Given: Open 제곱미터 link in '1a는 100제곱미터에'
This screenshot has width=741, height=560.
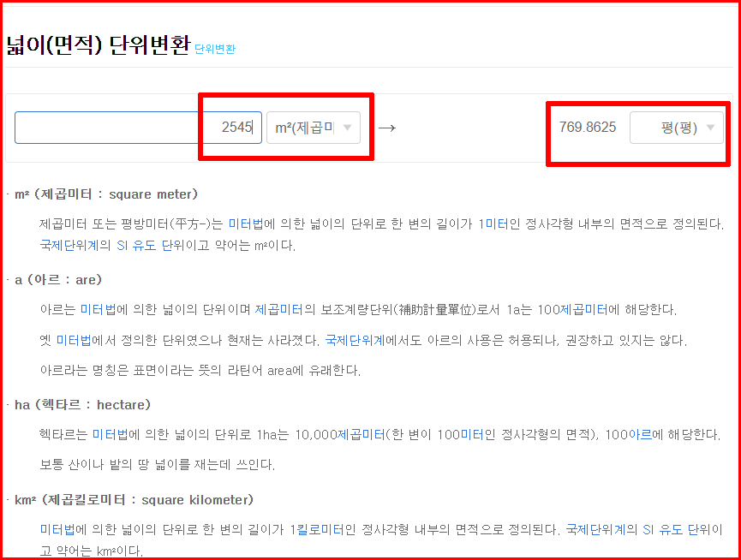Looking at the screenshot, I should pyautogui.click(x=584, y=309).
